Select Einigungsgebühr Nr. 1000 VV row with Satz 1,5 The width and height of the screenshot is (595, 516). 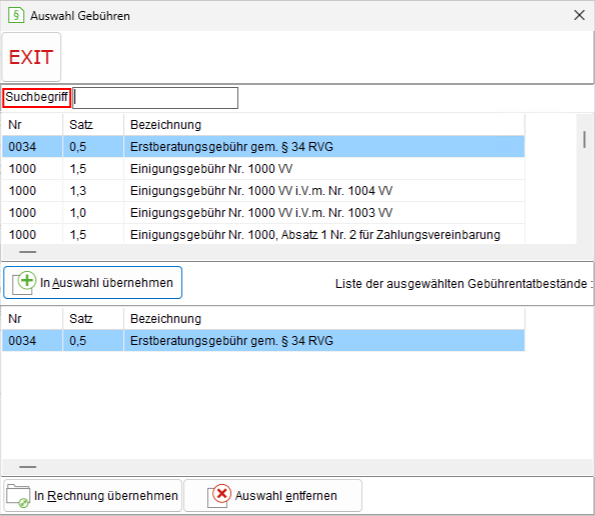pyautogui.click(x=263, y=168)
